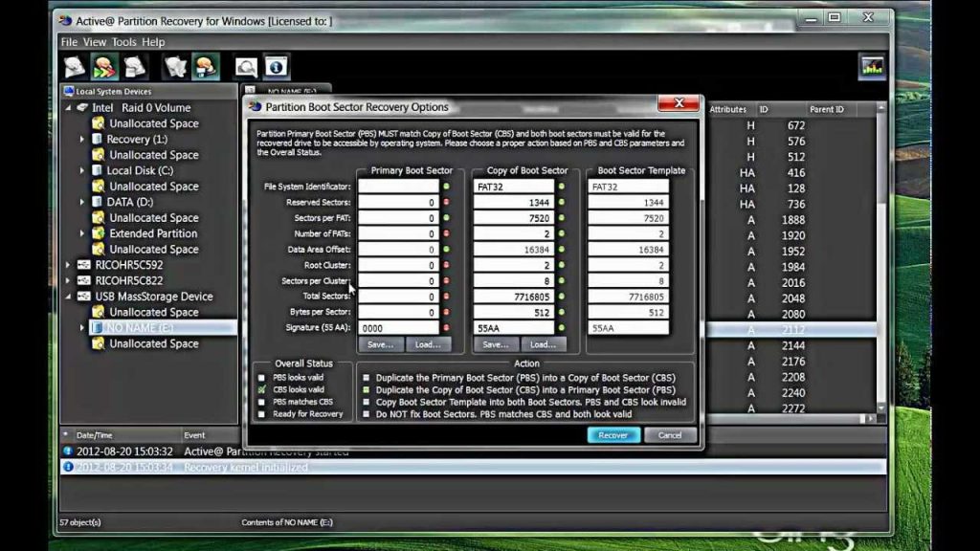Expand the RICOHR5C822 device node
The height and width of the screenshot is (551, 980).
click(x=68, y=280)
